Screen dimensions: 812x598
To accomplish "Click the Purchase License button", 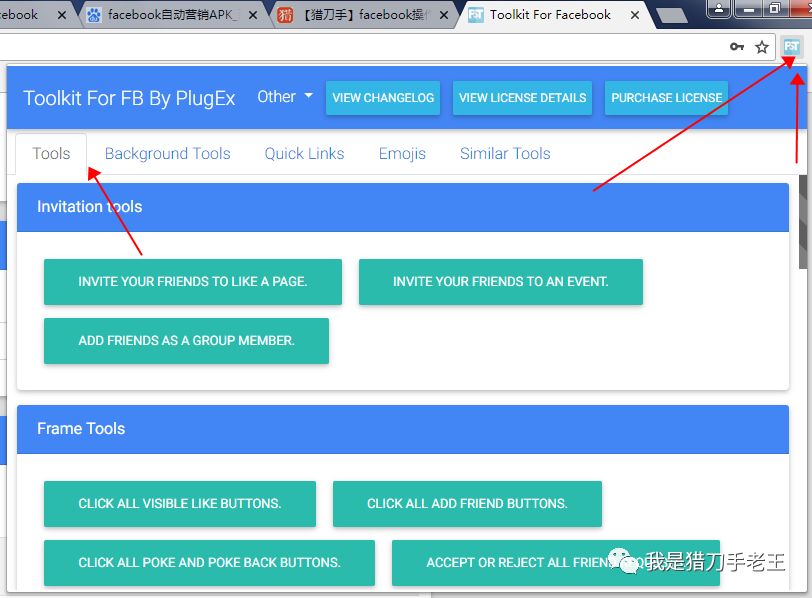I will [666, 98].
